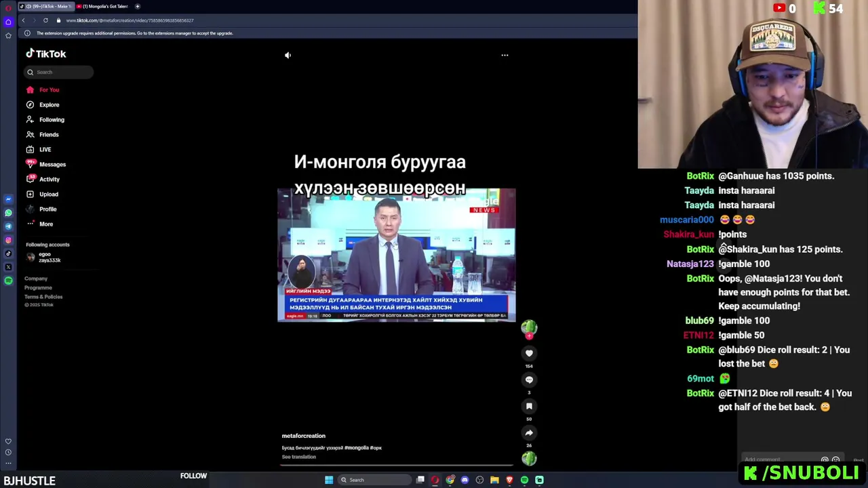Open Task View on taskbar

coord(420,480)
